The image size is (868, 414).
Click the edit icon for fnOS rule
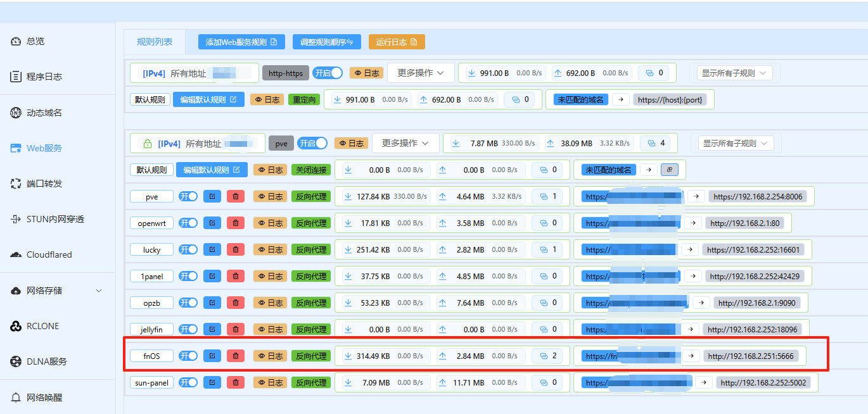point(212,356)
